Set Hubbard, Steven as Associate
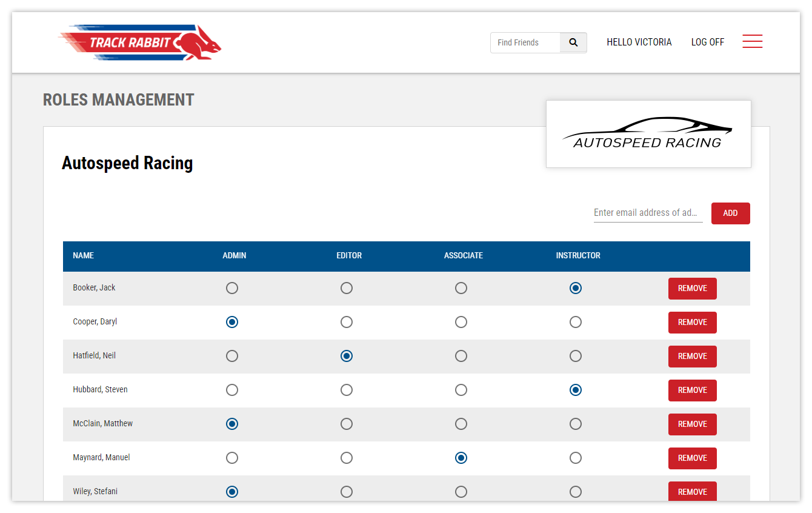 [x=461, y=390]
